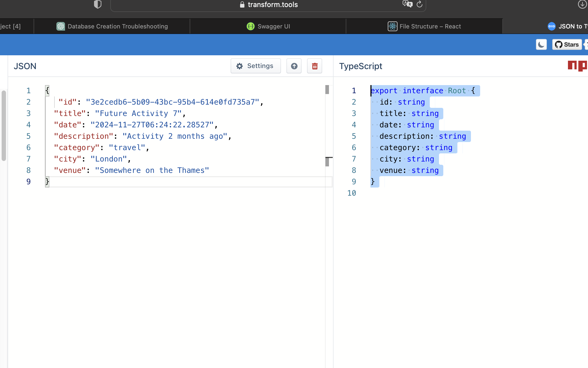This screenshot has width=588, height=368.
Task: Open the JSON Settings button
Action: point(255,66)
